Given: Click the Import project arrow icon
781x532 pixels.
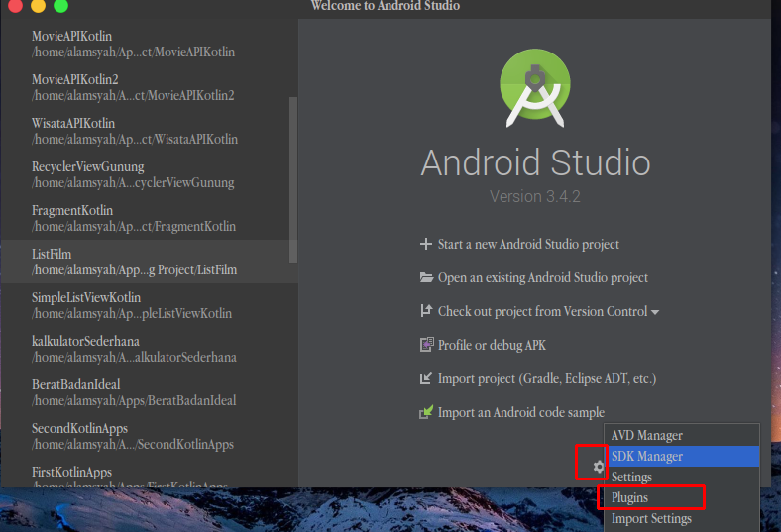Looking at the screenshot, I should coord(426,378).
